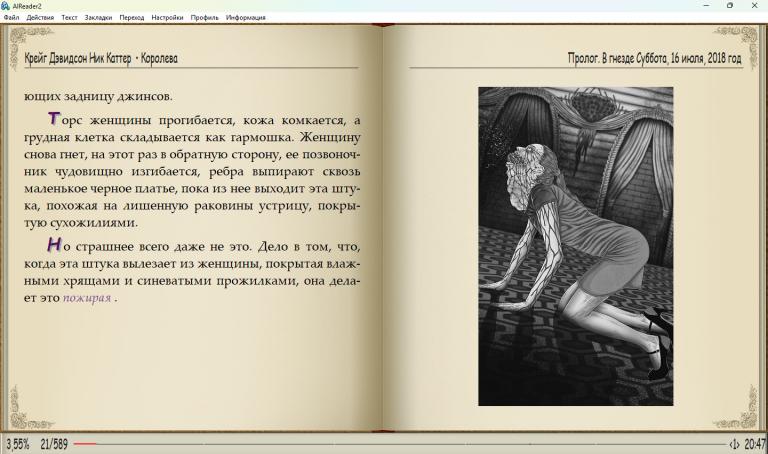Viewport: 768px width, 454px height.
Task: Open the Информация menu
Action: tap(245, 17)
